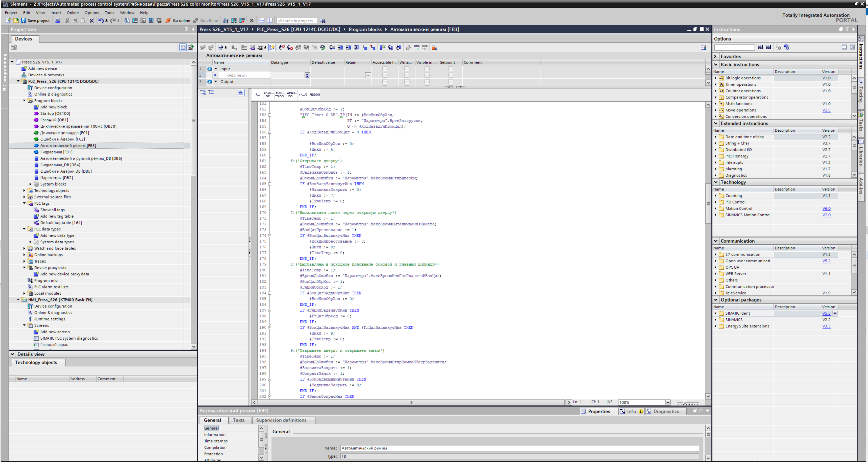Click the Print icon in toolbar
868x462 pixels.
point(58,21)
